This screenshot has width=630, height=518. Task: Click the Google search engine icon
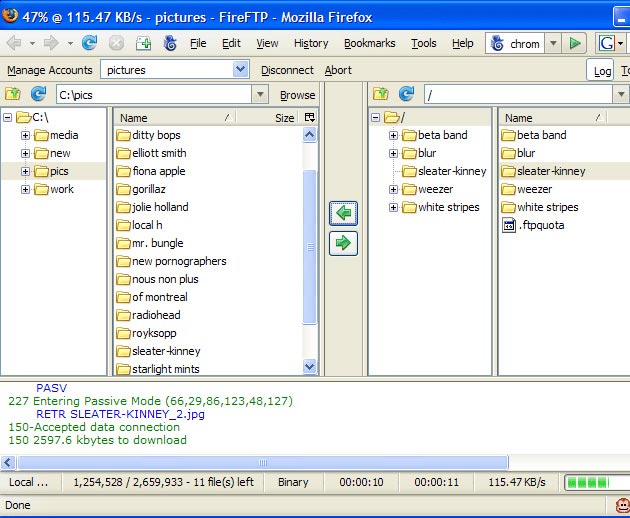(x=606, y=43)
